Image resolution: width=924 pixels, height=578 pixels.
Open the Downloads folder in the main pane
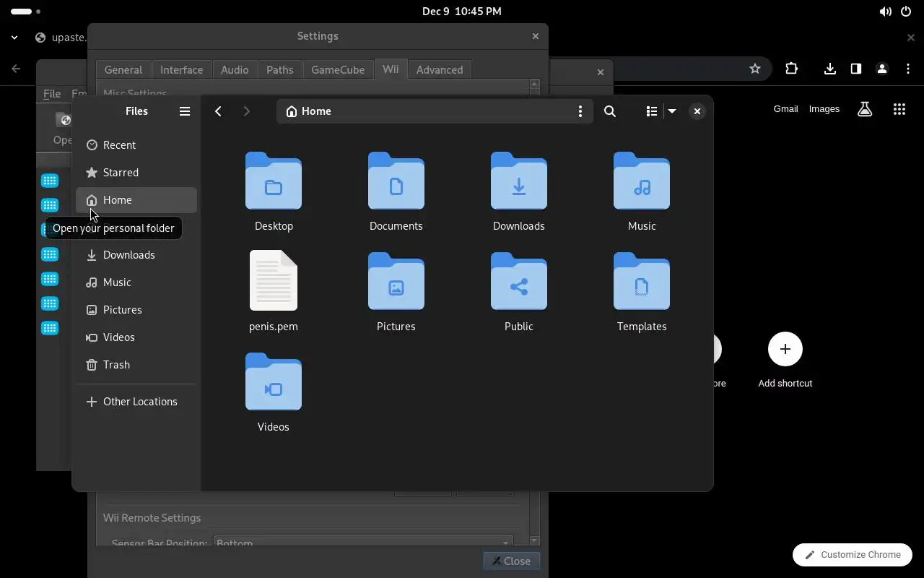pyautogui.click(x=519, y=192)
